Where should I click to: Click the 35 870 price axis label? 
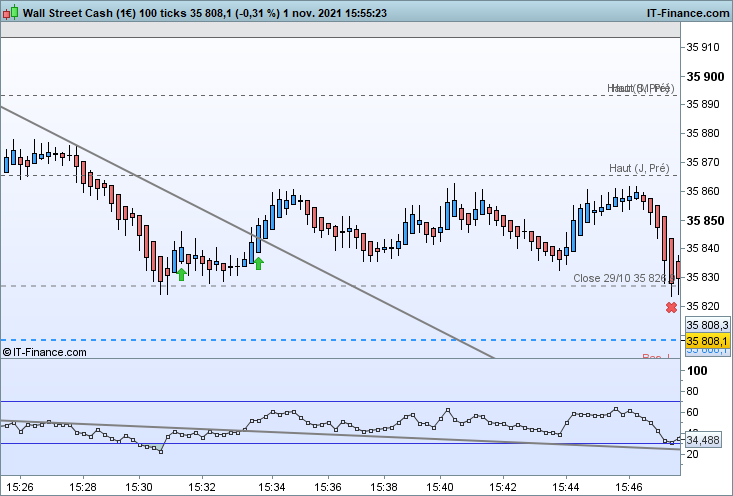(x=702, y=162)
